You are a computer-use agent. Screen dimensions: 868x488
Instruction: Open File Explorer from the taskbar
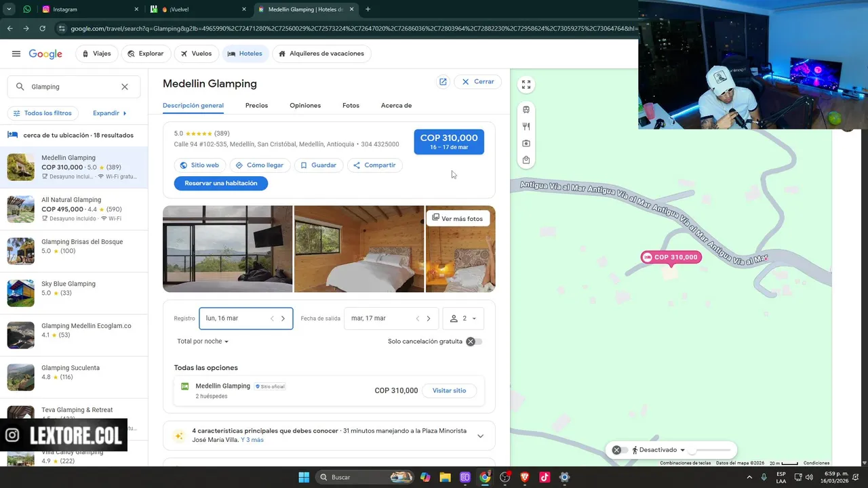pos(446,477)
